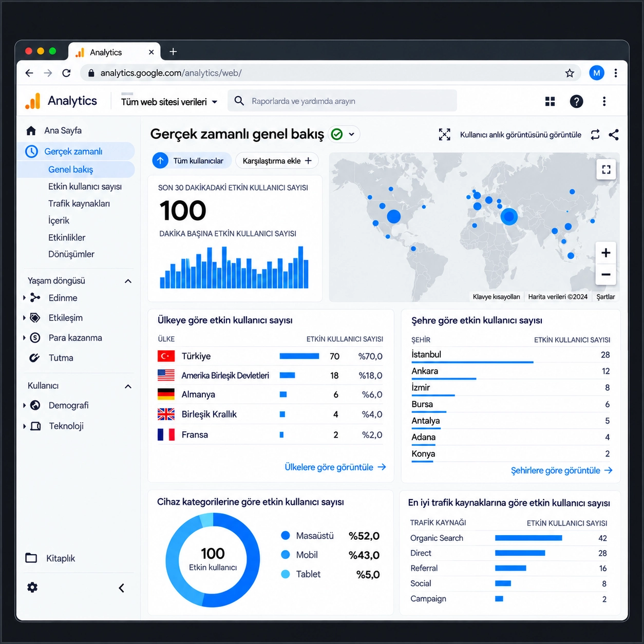Zoom out on the map with minus
This screenshot has width=644, height=644.
606,274
